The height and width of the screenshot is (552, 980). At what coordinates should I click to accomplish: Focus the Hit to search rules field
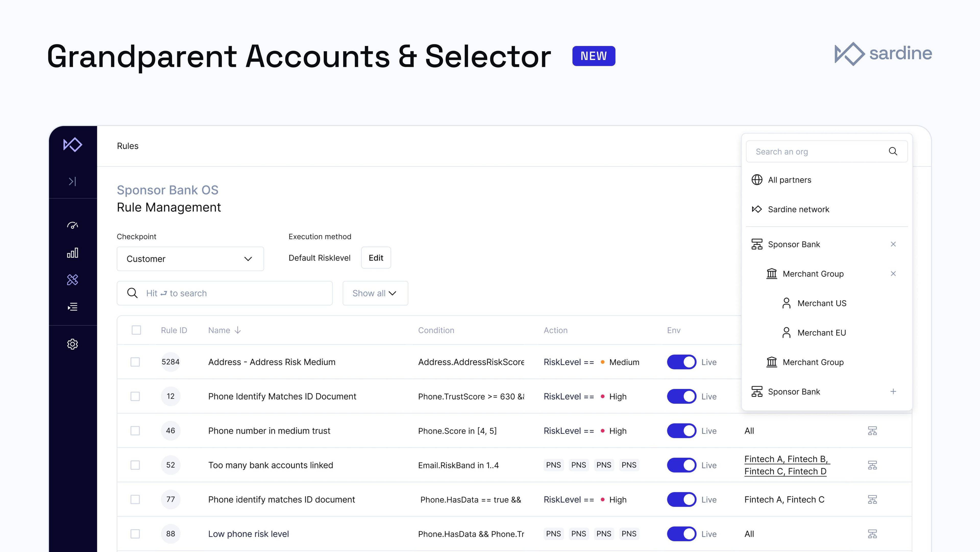point(225,293)
